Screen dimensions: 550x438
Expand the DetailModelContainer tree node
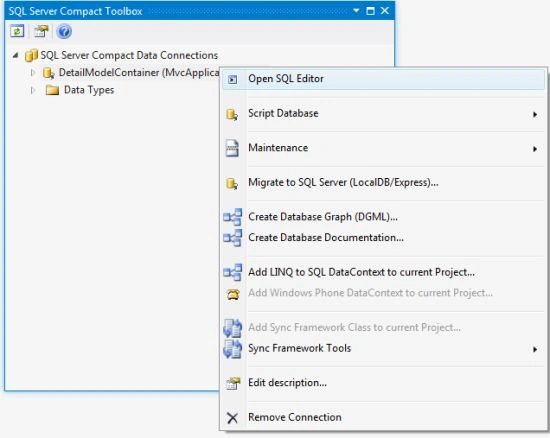tap(33, 73)
